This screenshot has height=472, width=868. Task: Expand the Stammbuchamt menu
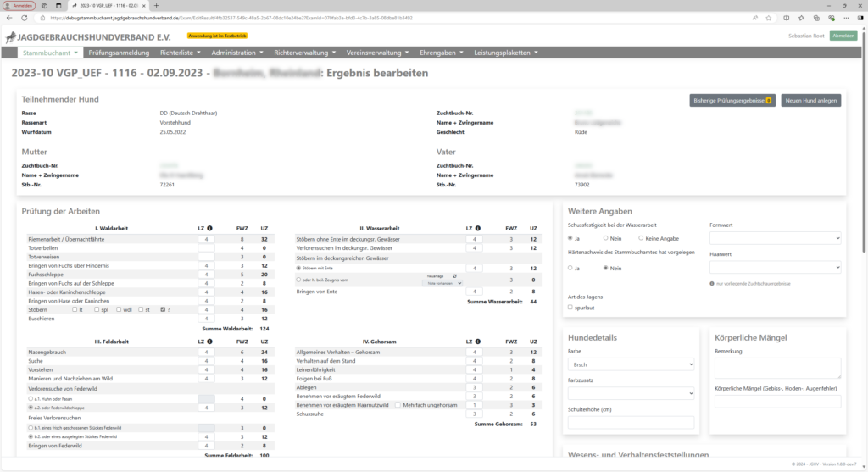[x=50, y=53]
